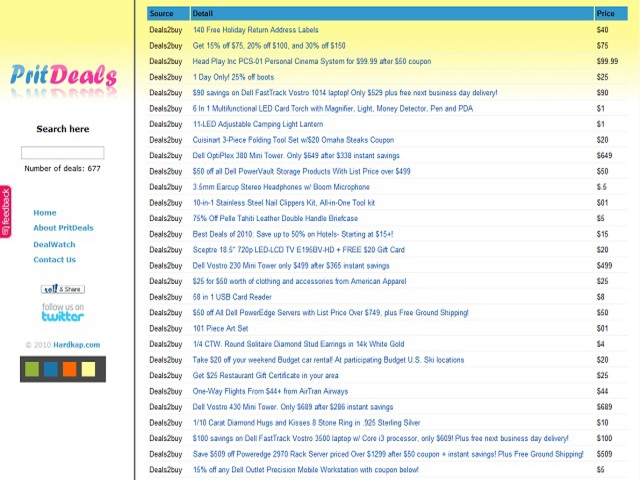Select the yellow theme color swatch
The height and width of the screenshot is (480, 640).
[88, 369]
